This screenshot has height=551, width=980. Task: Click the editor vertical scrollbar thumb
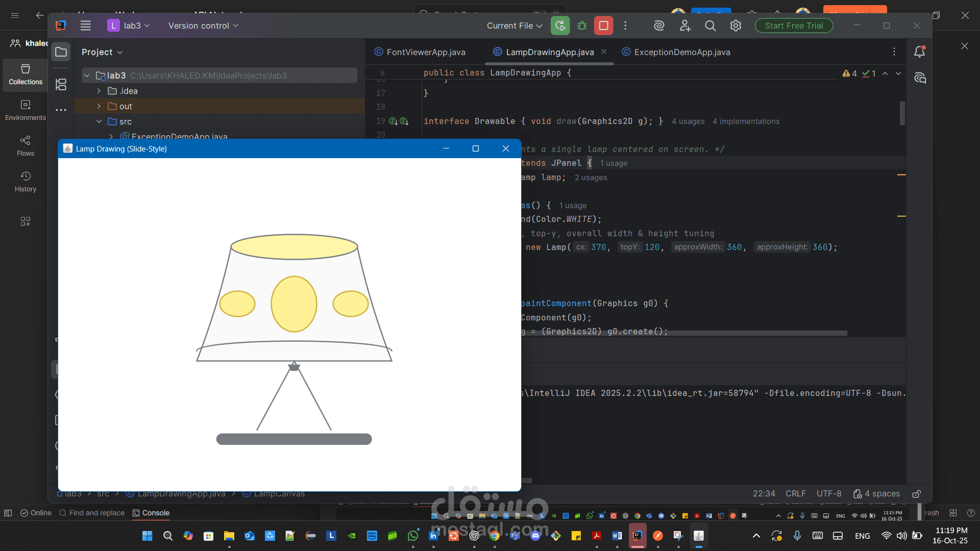[902, 113]
